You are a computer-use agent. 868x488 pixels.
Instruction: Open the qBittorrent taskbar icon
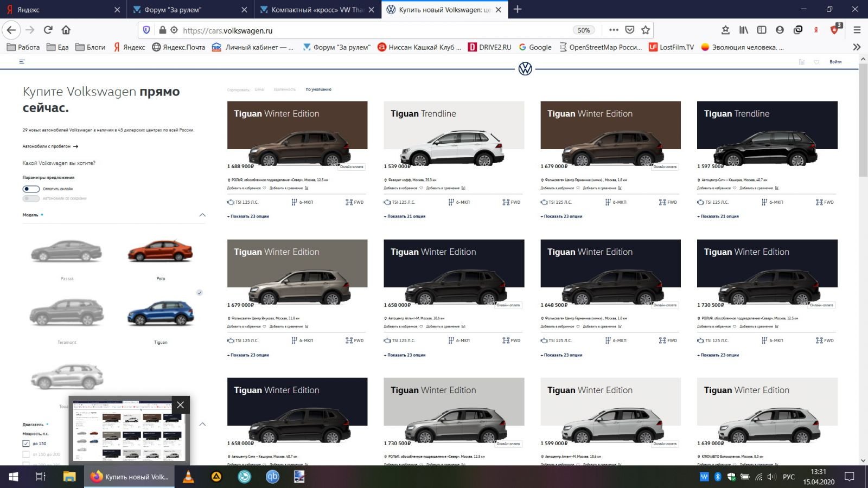272,477
